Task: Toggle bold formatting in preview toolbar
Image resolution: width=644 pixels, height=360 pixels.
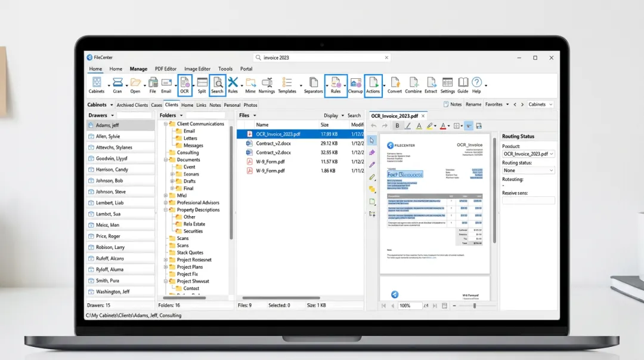Action: [x=397, y=126]
